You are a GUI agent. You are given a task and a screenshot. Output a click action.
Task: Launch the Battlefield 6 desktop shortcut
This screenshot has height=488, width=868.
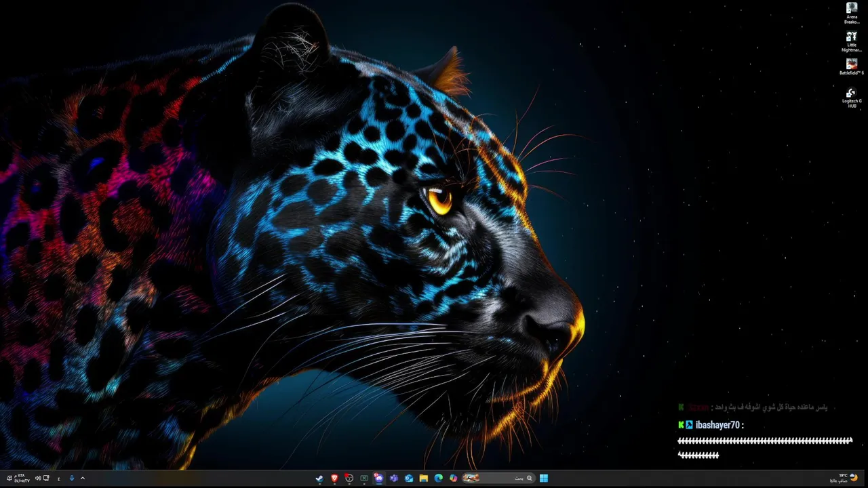(852, 67)
